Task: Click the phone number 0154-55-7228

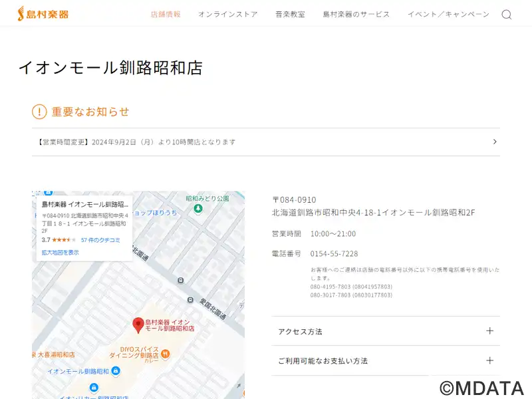Action: pos(334,254)
